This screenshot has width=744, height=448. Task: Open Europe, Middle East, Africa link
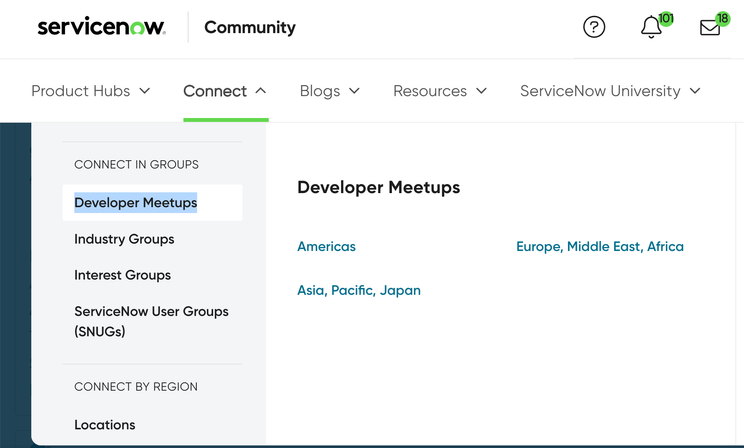(x=600, y=246)
